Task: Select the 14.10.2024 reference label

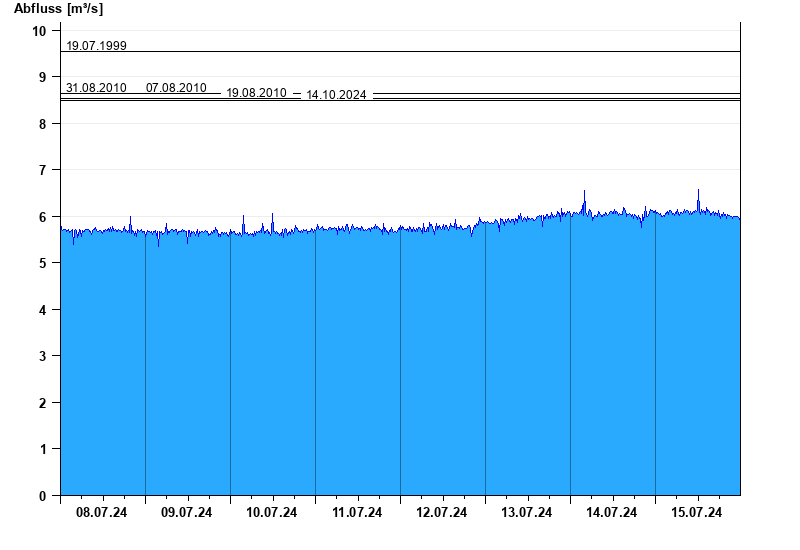Action: [x=336, y=95]
